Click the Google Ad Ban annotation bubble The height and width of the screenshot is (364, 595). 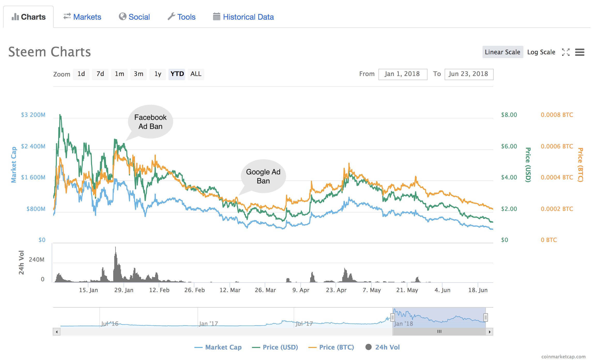[263, 176]
